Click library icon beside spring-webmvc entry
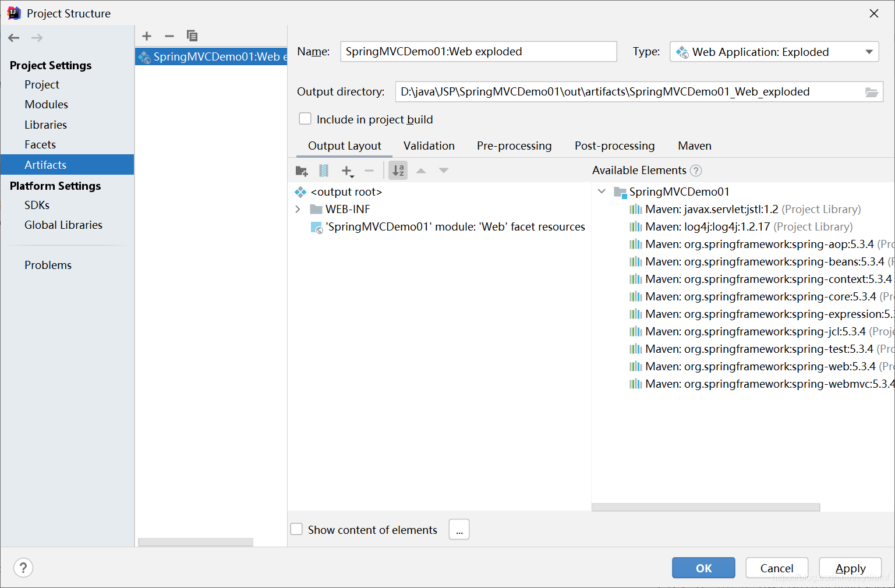The image size is (895, 588). 635,384
